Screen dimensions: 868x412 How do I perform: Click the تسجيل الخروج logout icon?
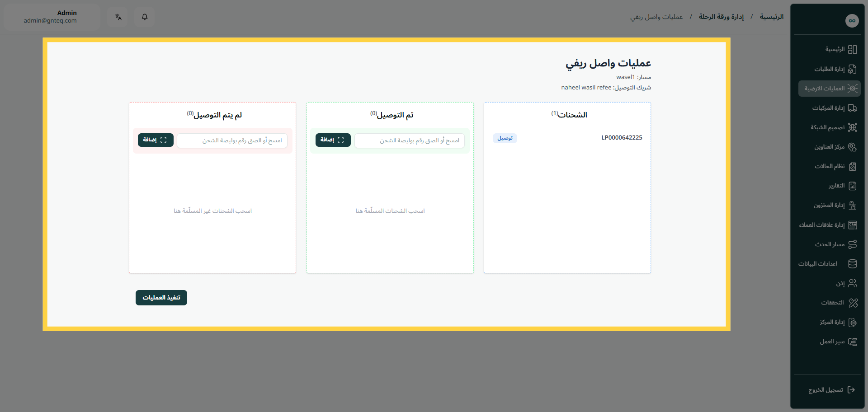(x=851, y=390)
